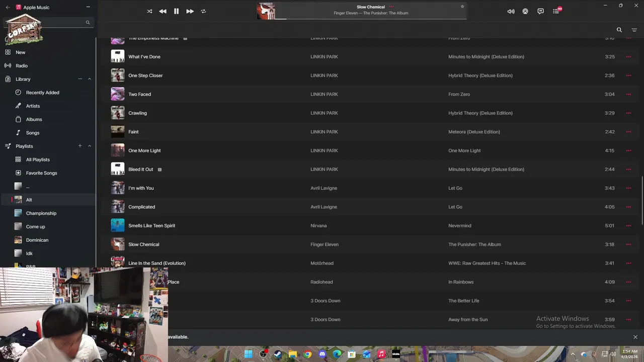Open Google Chrome from the taskbar
This screenshot has height=362, width=644.
pos(307,354)
